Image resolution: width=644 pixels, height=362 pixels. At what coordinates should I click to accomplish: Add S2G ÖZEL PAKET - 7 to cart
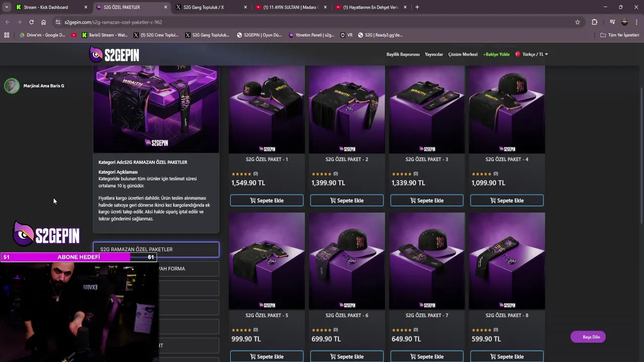[427, 356]
